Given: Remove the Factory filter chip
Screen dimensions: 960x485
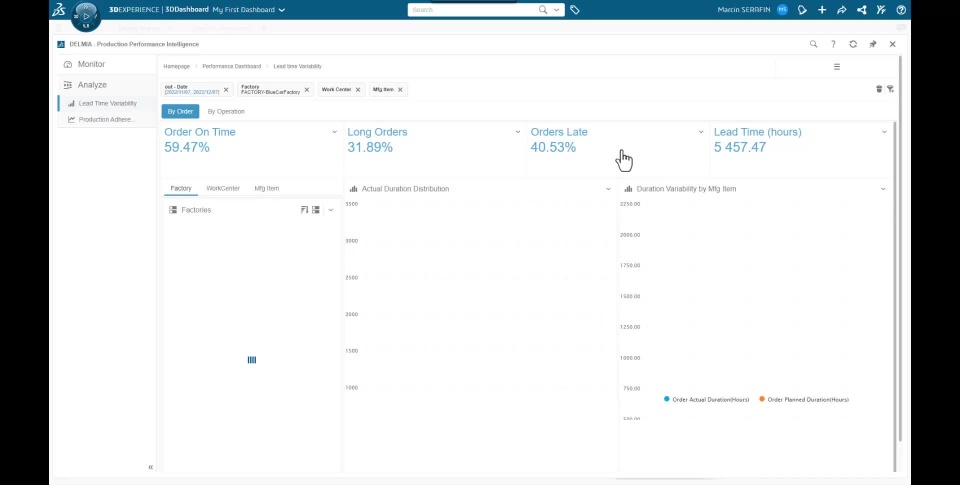Looking at the screenshot, I should (307, 89).
